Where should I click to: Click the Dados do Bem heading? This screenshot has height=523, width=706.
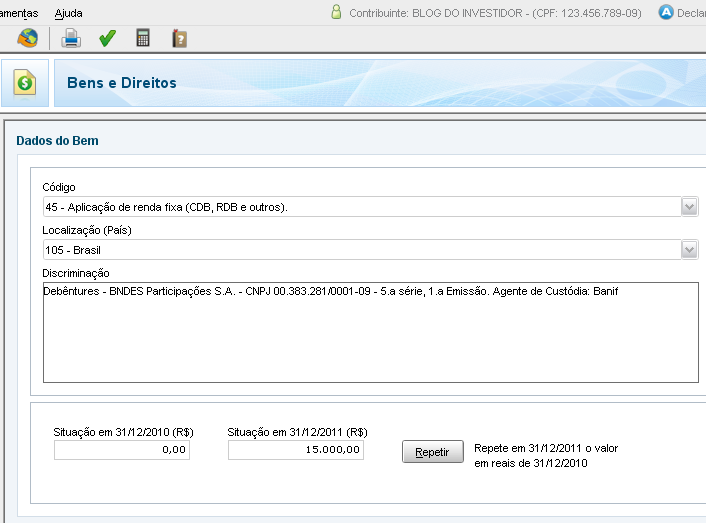coord(57,141)
